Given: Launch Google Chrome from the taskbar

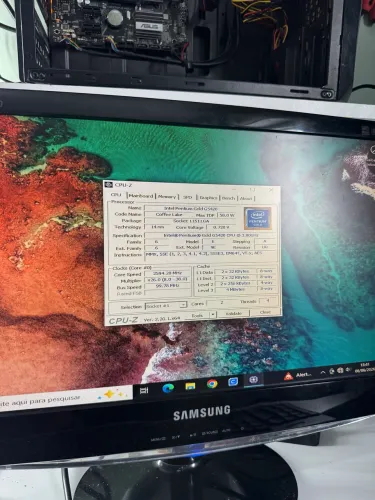Looking at the screenshot, I should click(212, 384).
